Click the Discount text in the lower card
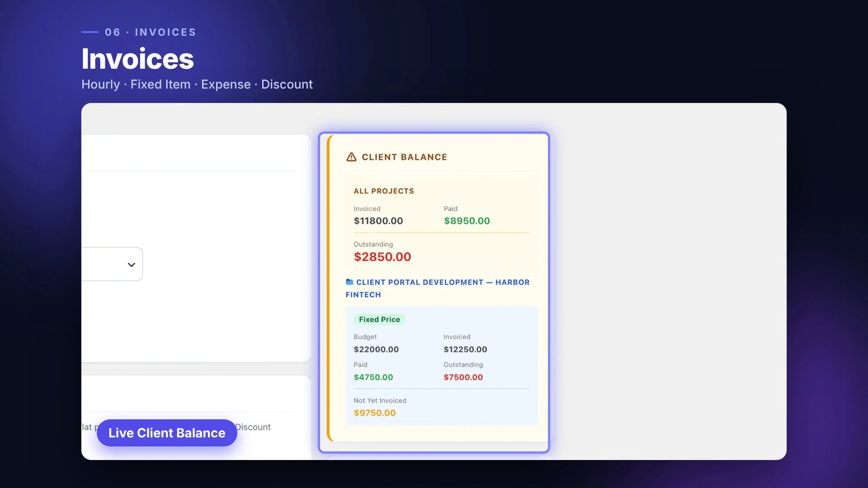 coord(253,427)
